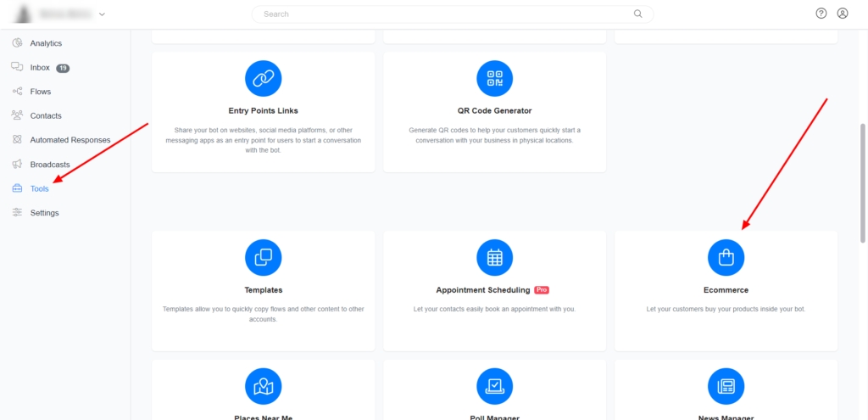The image size is (868, 420).
Task: Expand the account name dropdown chevron
Action: [x=103, y=14]
